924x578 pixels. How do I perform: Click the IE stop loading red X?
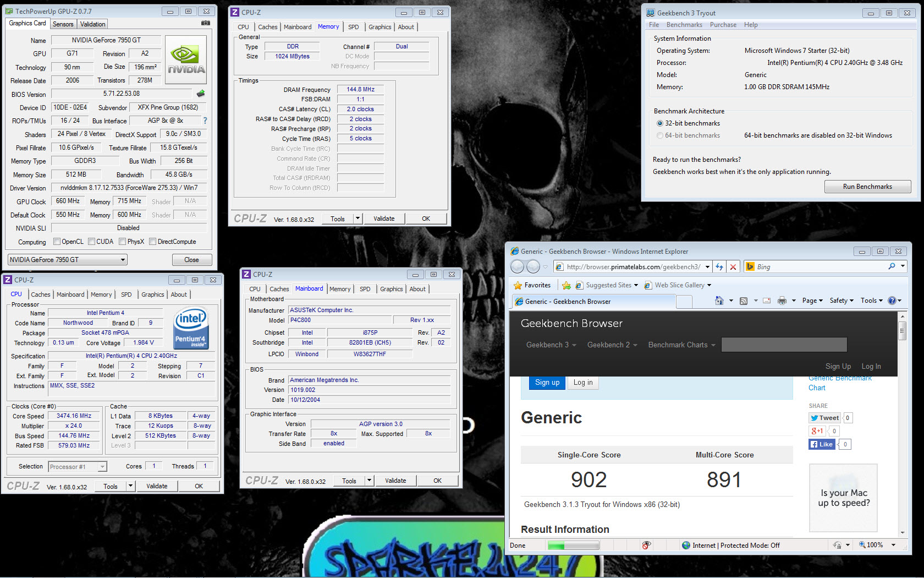coord(733,267)
